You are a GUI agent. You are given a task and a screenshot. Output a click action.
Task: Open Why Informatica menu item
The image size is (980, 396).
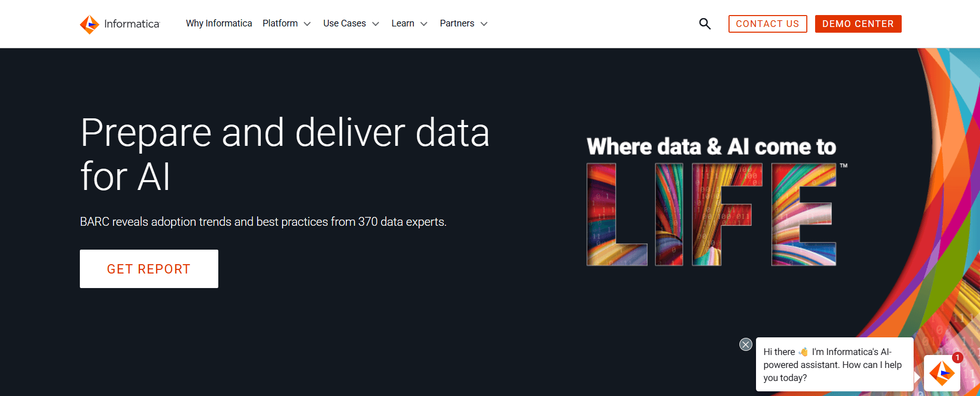[x=219, y=23]
